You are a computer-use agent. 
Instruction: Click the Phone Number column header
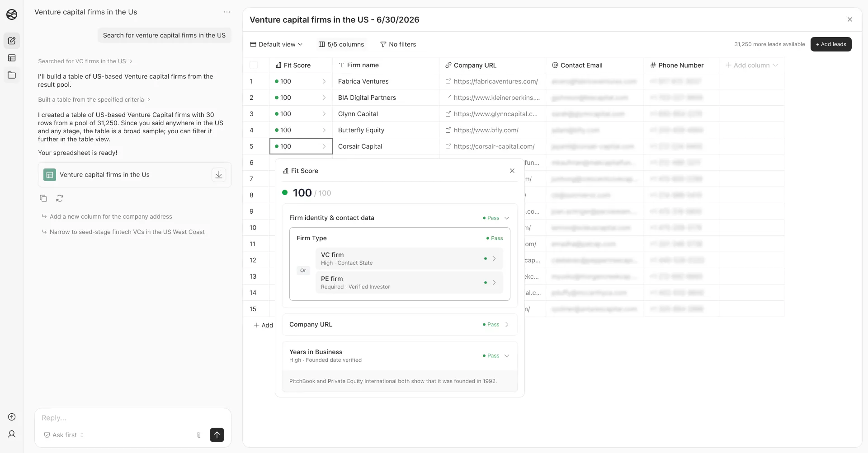point(681,65)
